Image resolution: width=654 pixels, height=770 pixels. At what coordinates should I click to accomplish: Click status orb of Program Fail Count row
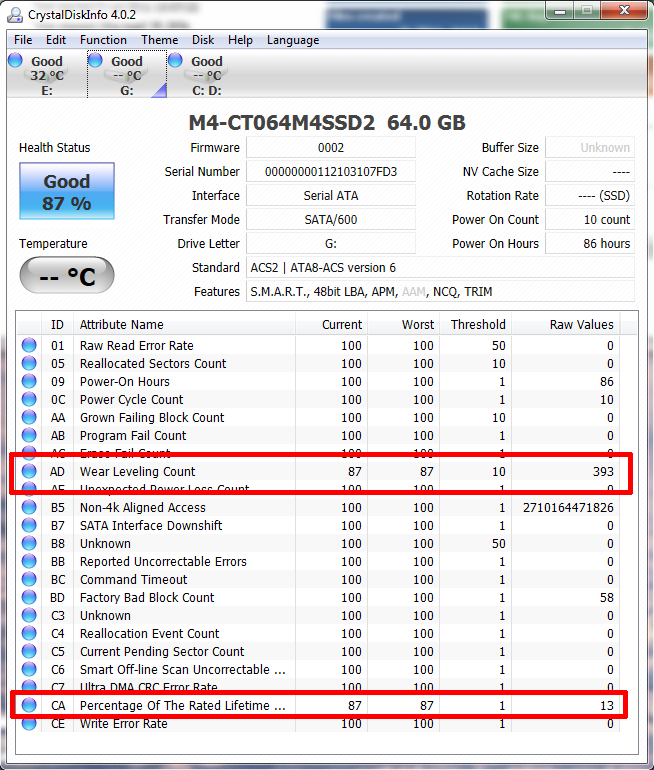coord(29,435)
